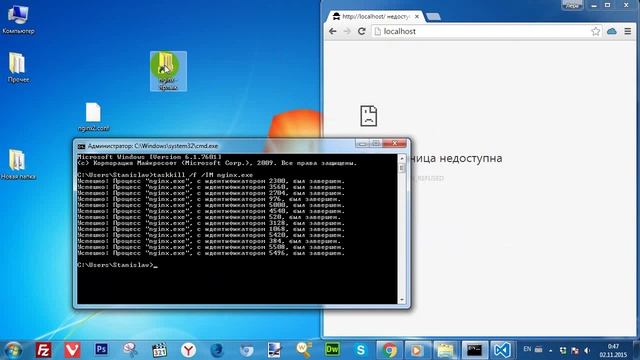Viewport: 640px width, 360px height.
Task: Click the command prompt at Users\Stanislav>
Action: pos(117,265)
